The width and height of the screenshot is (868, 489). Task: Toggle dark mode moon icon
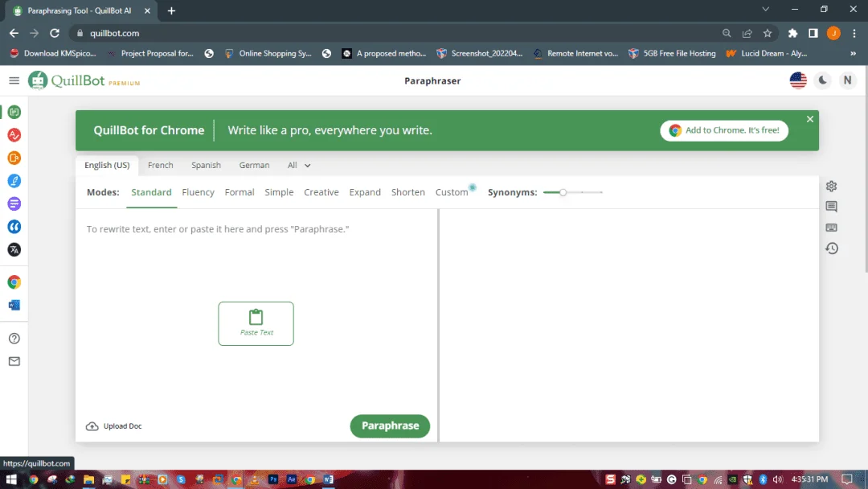[823, 81]
